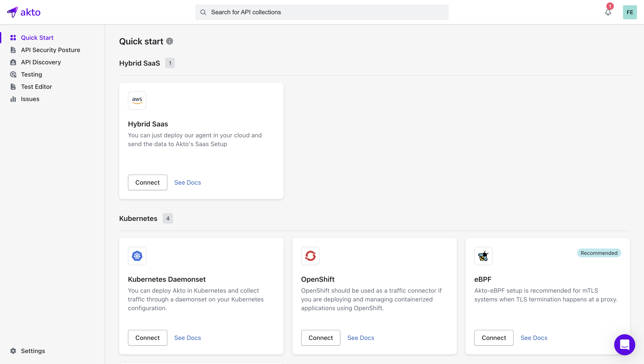This screenshot has height=364, width=644.
Task: Open API Discovery section
Action: coord(41,62)
